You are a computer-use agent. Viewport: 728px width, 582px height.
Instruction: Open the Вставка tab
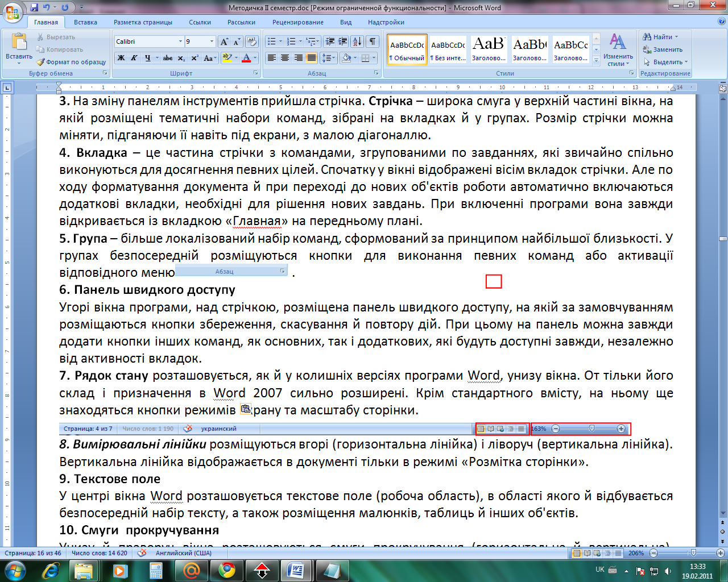[85, 22]
